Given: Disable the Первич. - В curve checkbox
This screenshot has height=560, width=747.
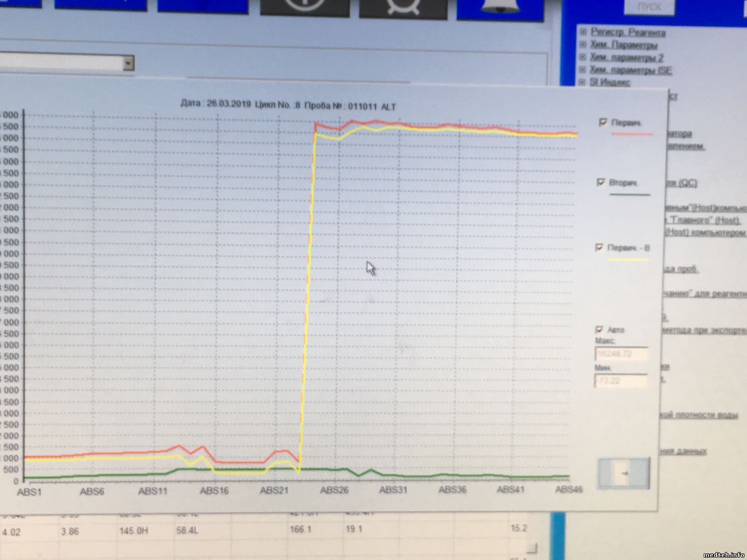Looking at the screenshot, I should (600, 247).
